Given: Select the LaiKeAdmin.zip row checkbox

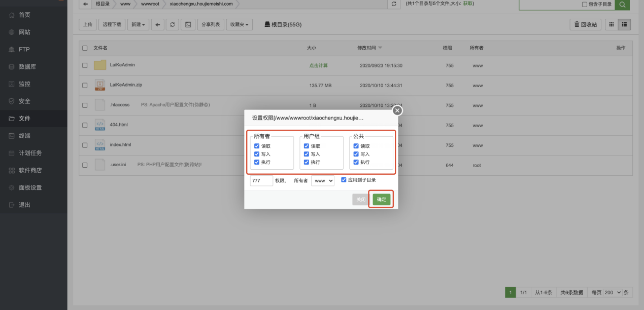Looking at the screenshot, I should pos(85,85).
